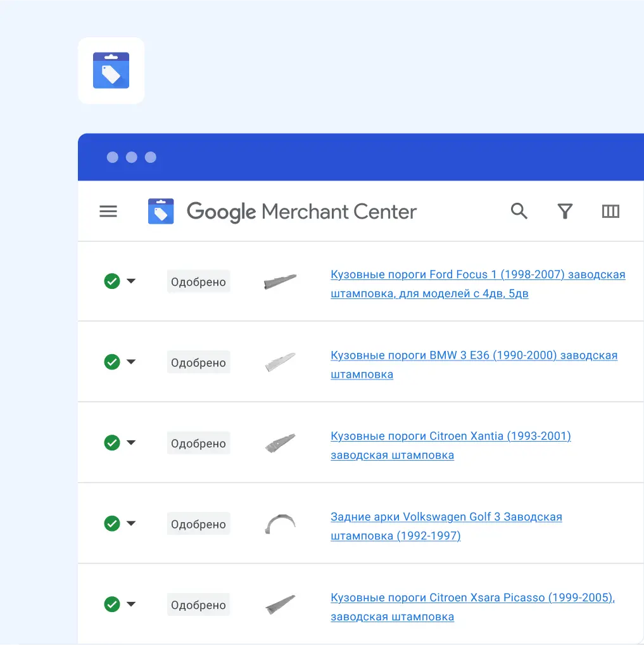
Task: Expand status dropdown arrow in BMW 3 E36 row
Action: pyautogui.click(x=131, y=362)
